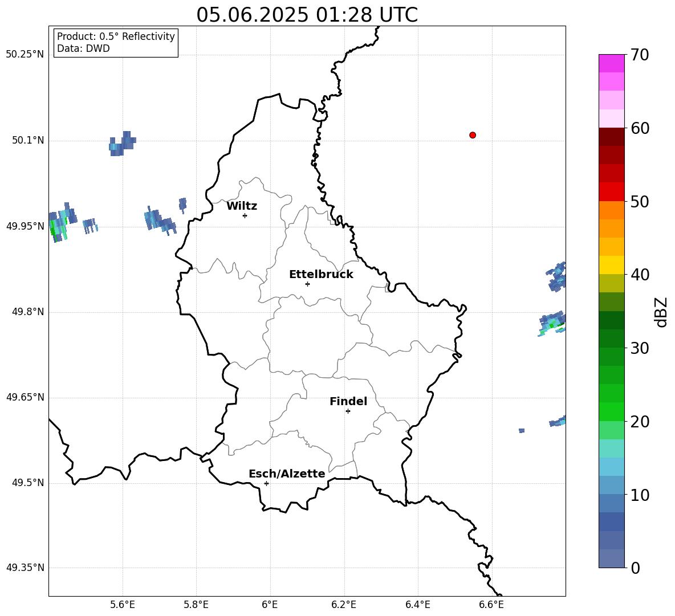Click the Data: DWD text
The height and width of the screenshot is (616, 675).
tap(83, 48)
